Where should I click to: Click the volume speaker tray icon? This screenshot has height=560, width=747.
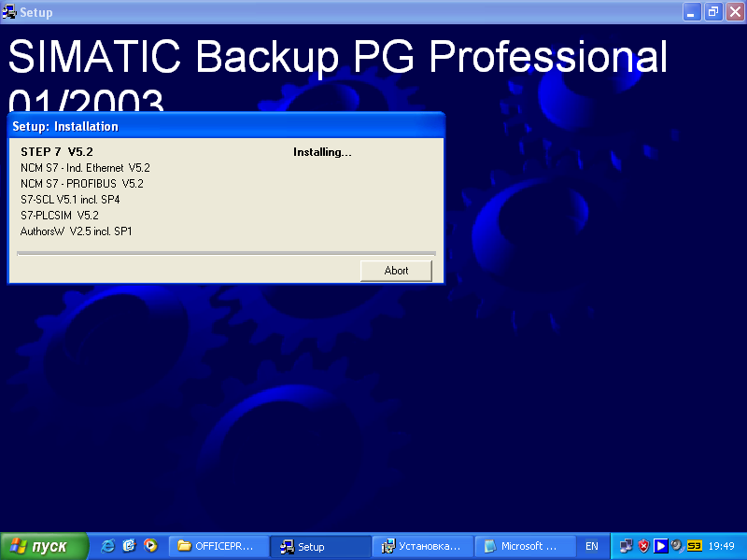coord(676,546)
